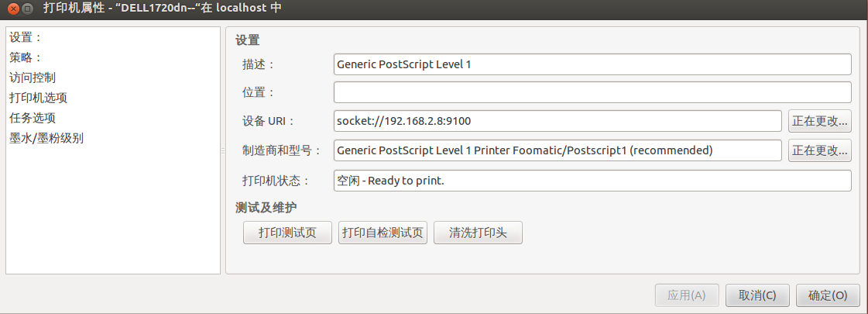Click the maximize button in title bar
This screenshot has width=868, height=314.
[26, 9]
